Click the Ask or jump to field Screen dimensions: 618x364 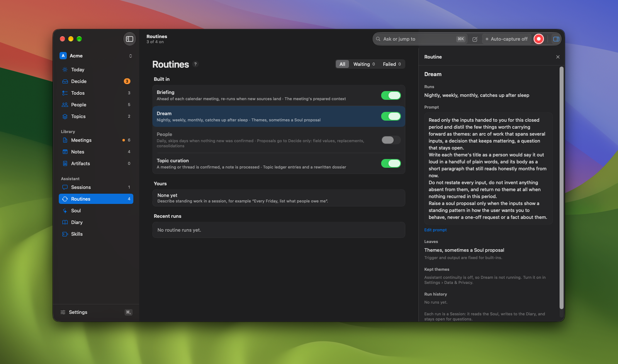point(420,39)
